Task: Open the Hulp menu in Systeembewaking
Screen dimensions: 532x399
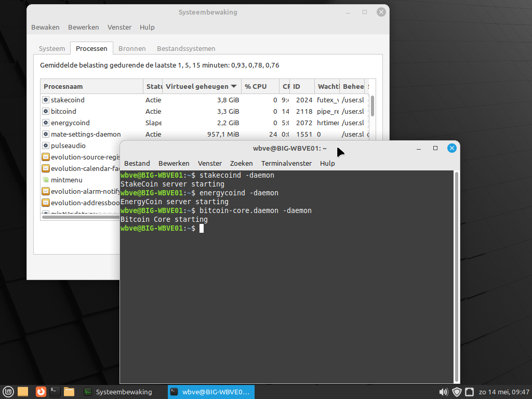Action: pos(147,27)
